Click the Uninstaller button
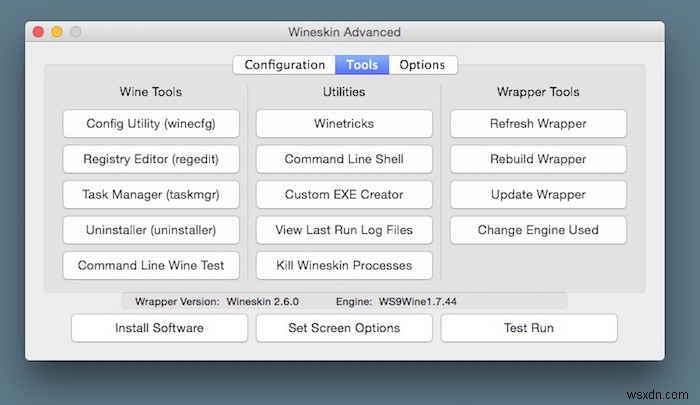The height and width of the screenshot is (405, 700). pos(150,230)
